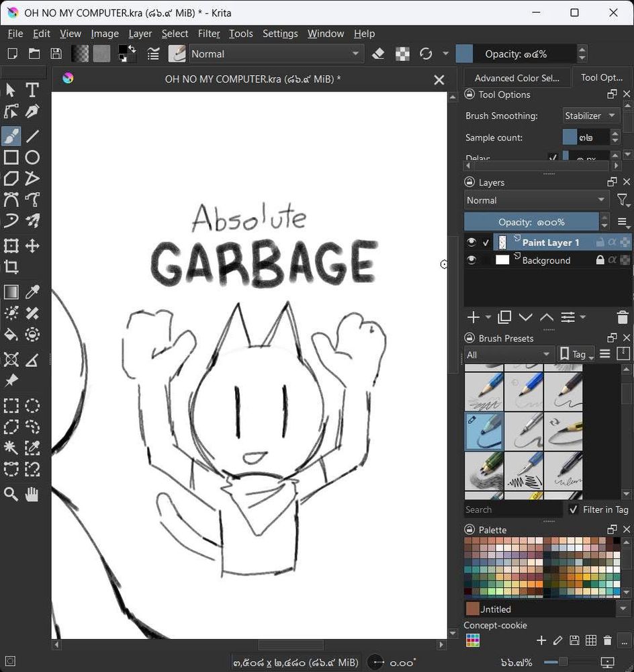
Task: Open the File menu
Action: [15, 34]
